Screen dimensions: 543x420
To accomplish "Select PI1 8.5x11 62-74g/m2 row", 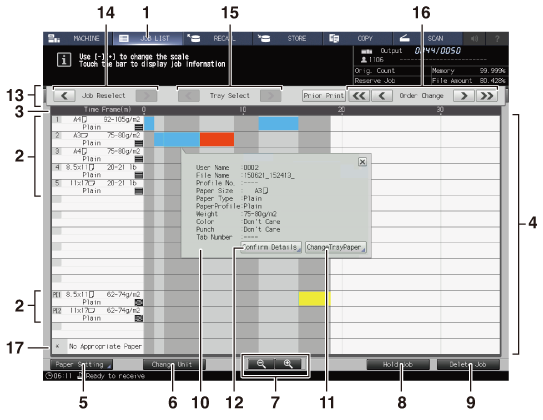I will click(x=98, y=299).
